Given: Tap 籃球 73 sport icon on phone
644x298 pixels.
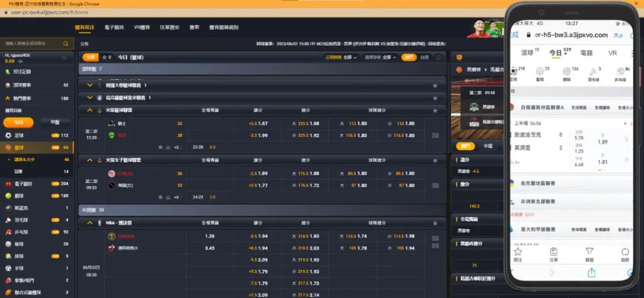Looking at the screenshot, I should [x=539, y=72].
